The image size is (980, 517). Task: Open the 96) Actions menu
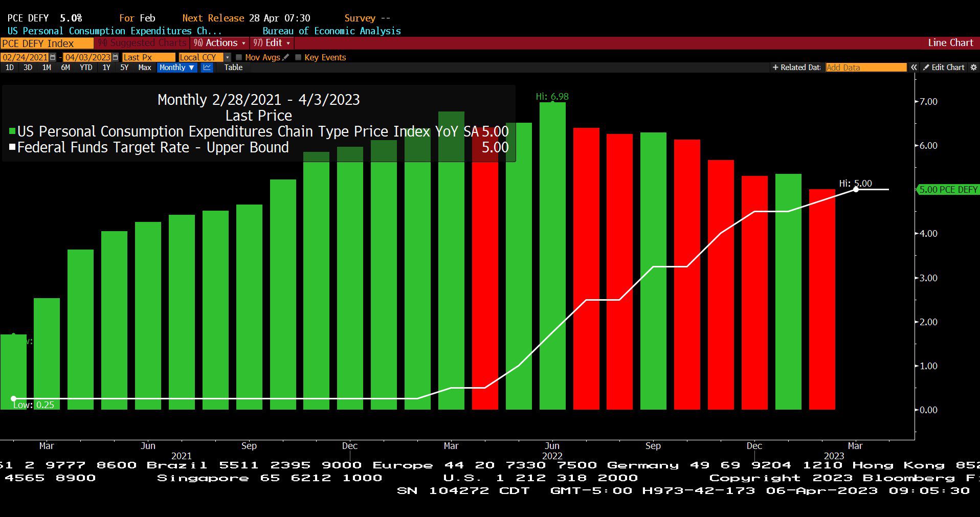(219, 43)
